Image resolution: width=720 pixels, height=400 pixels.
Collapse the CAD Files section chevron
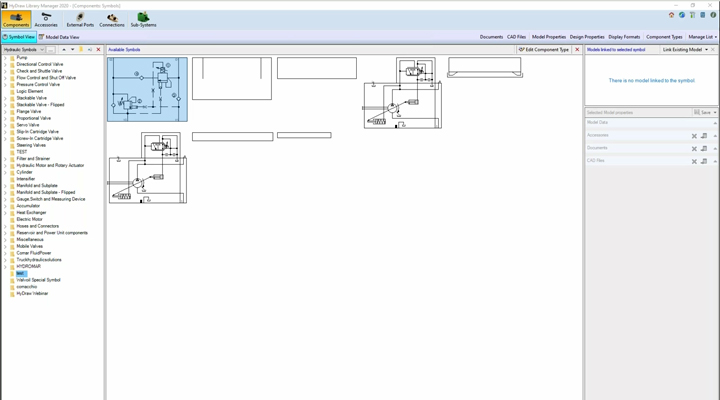tap(715, 161)
